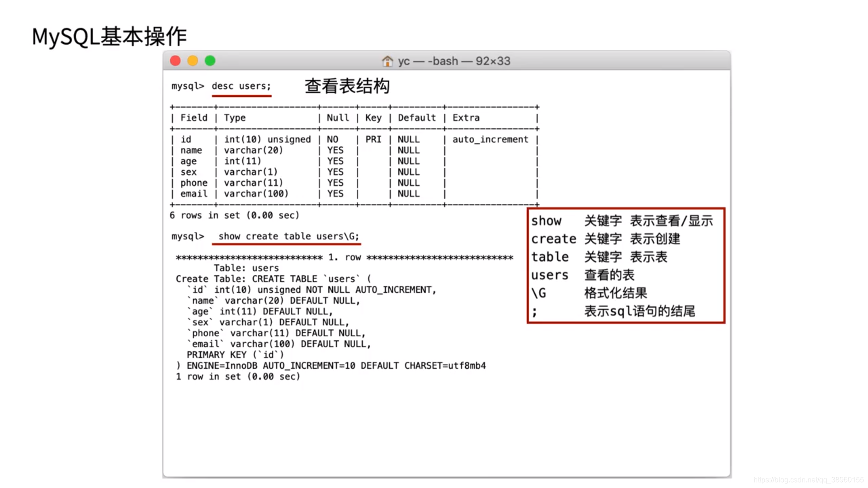868x488 pixels.
Task: Click the home folder icon in title bar
Action: (x=387, y=61)
